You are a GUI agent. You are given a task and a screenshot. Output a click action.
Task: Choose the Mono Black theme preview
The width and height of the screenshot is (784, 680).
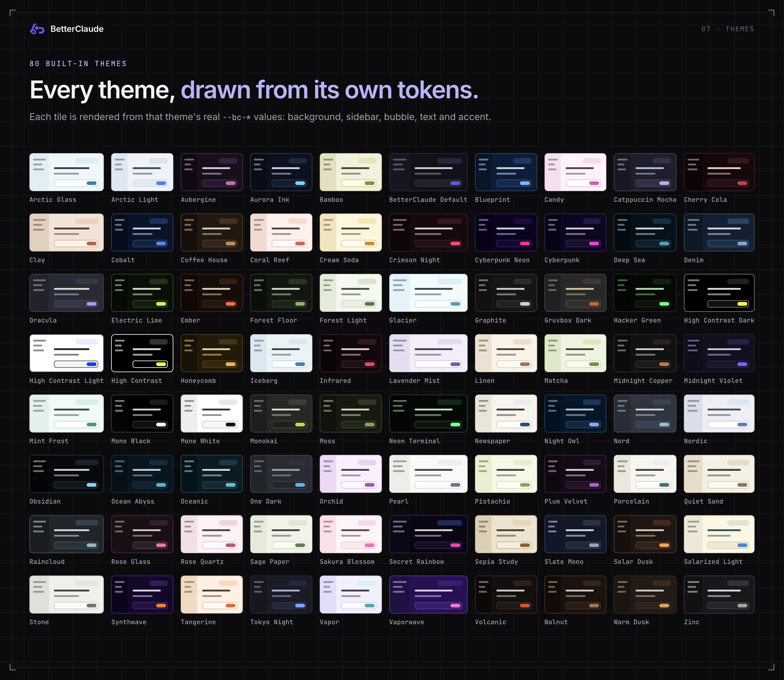(x=142, y=413)
